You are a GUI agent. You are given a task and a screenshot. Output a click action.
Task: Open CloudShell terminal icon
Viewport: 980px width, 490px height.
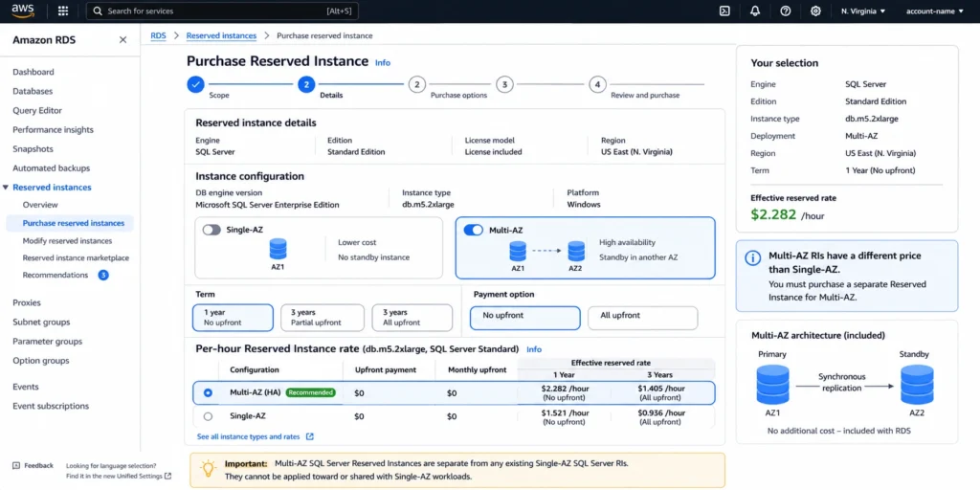pos(725,11)
